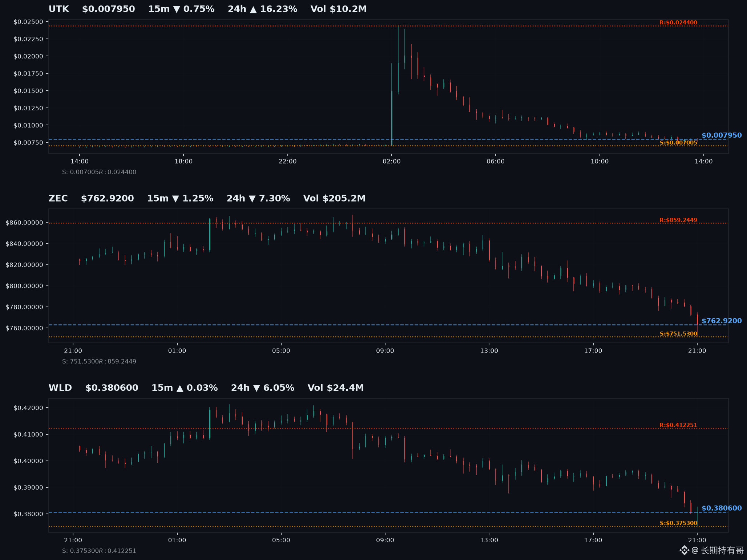Click the $800.00000 y-axis label
Viewport: 747px width, 560px height.
pos(24,286)
